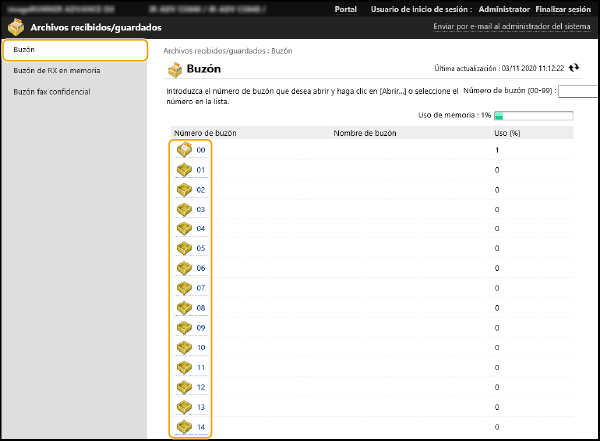600x441 pixels.
Task: Open mailbox number 05 link
Action: 201,248
